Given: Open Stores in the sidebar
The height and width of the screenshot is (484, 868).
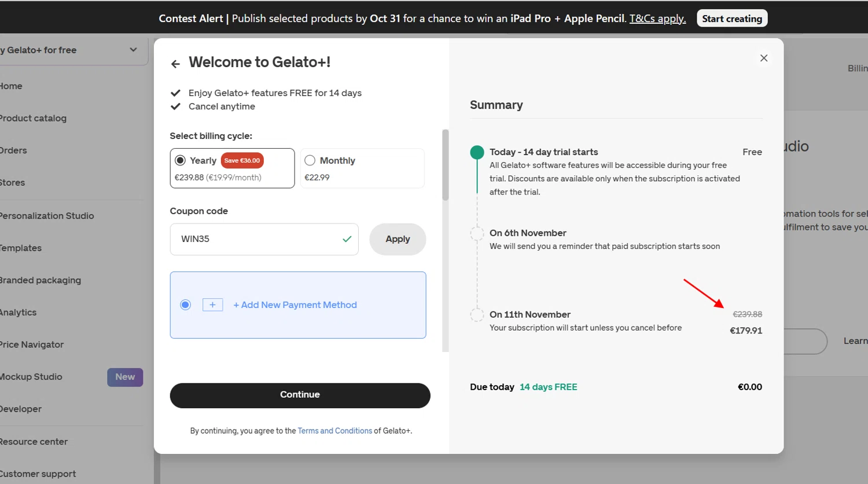Looking at the screenshot, I should (12, 182).
